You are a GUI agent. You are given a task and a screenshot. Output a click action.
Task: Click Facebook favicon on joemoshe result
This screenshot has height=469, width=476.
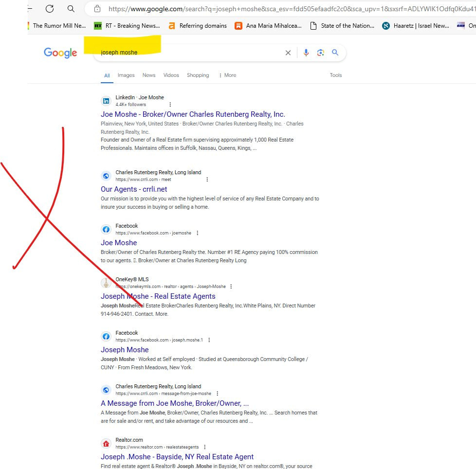coord(106,229)
